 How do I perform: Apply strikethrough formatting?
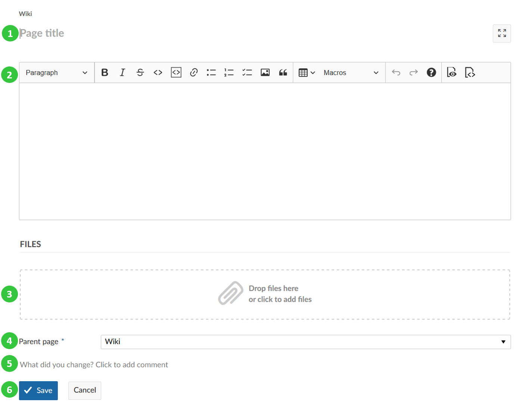click(140, 72)
